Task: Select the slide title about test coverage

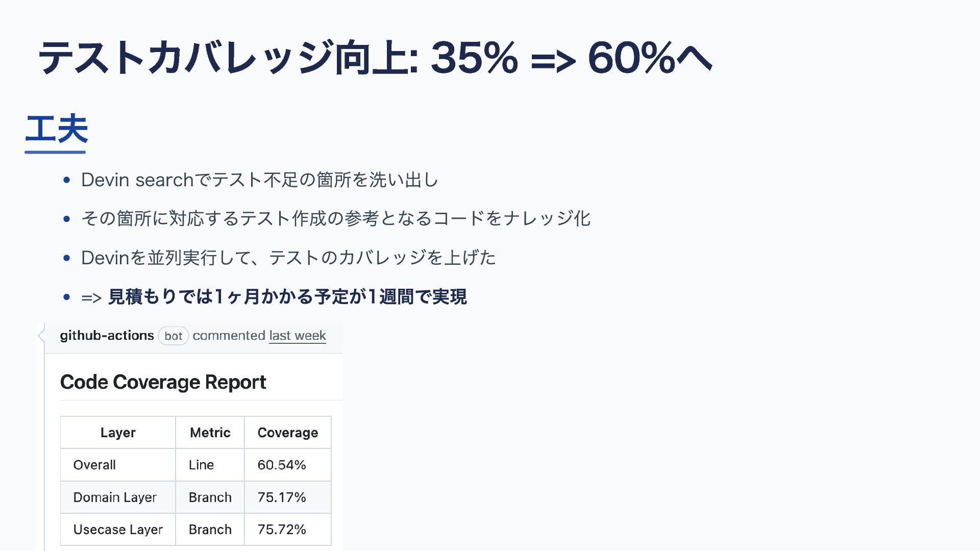Action: tap(375, 58)
